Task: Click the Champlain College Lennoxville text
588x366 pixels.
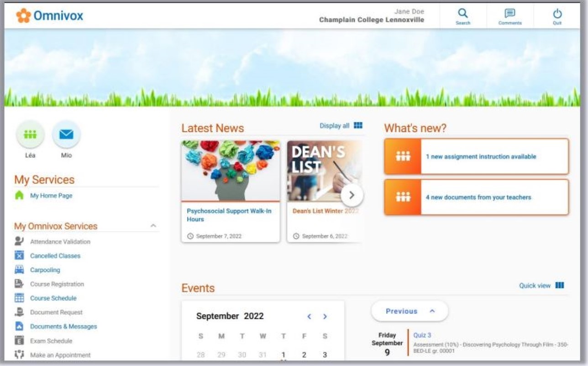Action: point(372,20)
